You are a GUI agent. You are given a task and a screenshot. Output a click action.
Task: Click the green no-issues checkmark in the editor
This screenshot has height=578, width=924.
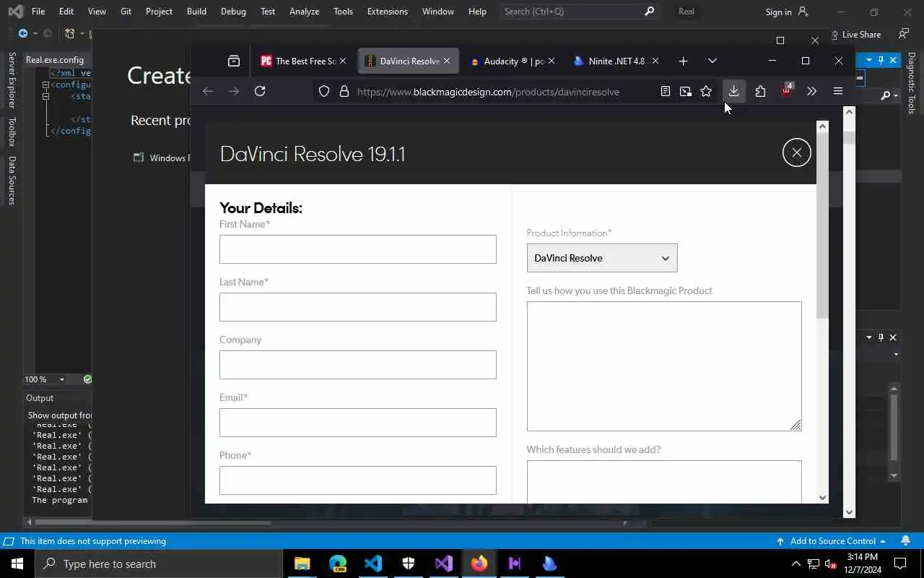(87, 379)
